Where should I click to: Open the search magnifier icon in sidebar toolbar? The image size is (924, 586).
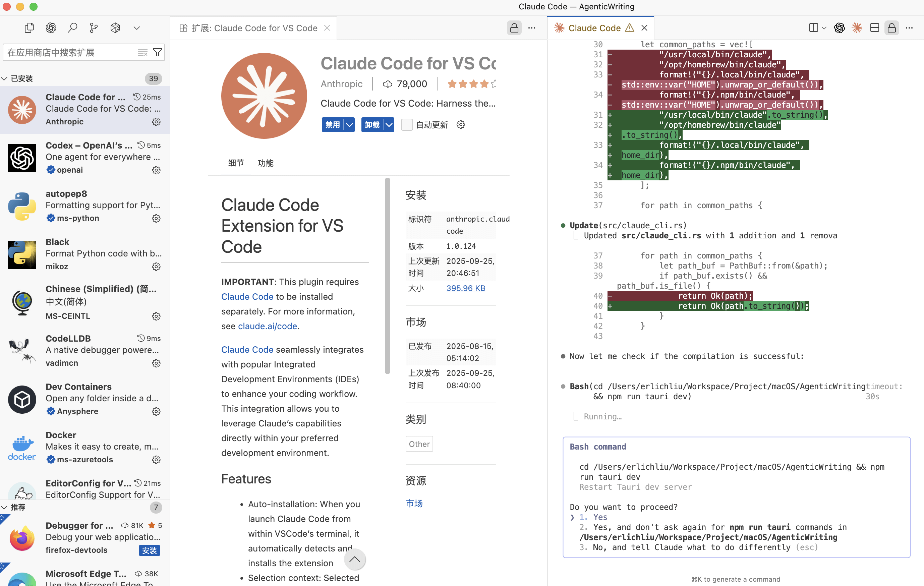tap(72, 28)
